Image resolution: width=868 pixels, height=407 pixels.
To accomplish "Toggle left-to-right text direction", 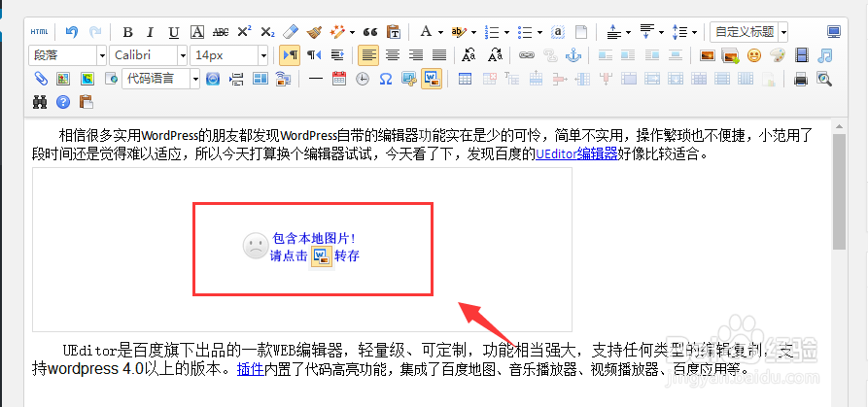I will pyautogui.click(x=290, y=55).
